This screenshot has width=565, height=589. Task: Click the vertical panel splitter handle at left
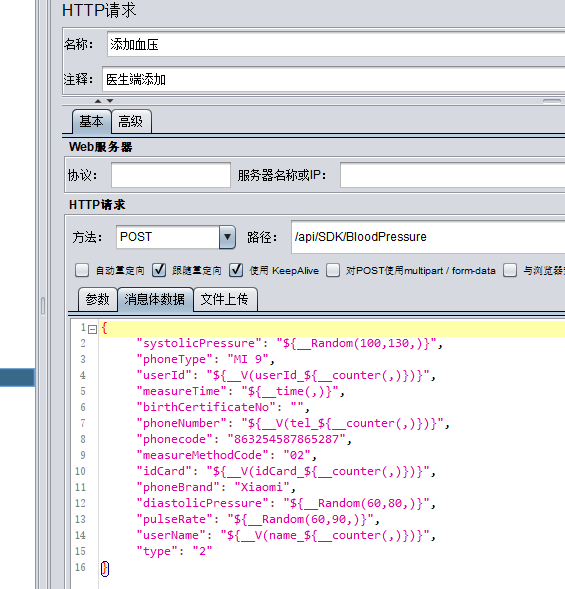click(x=43, y=306)
